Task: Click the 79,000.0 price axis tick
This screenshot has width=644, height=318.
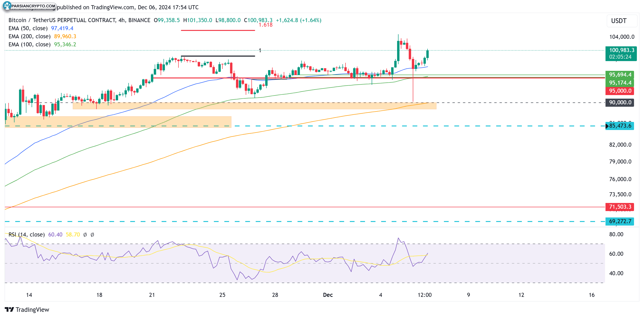Action: point(620,162)
